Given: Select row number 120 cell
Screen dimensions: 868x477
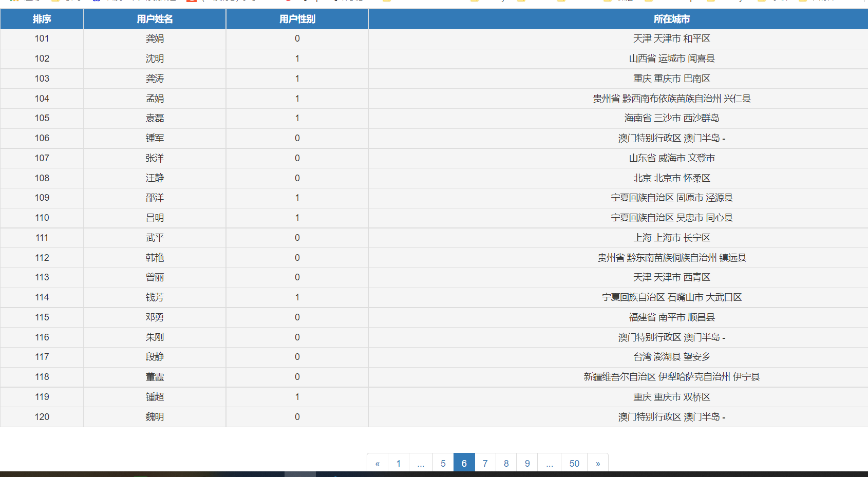Looking at the screenshot, I should 42,417.
